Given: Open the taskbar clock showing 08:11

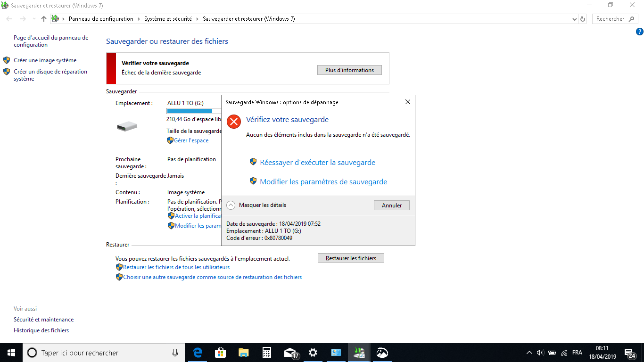Looking at the screenshot, I should pyautogui.click(x=603, y=353).
